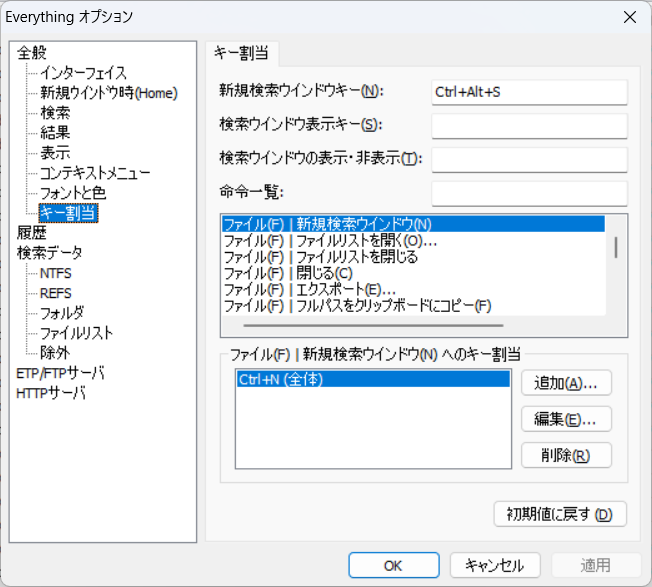This screenshot has width=652, height=587.
Task: Focus the 検索ウインドウ表示キー field
Action: [529, 126]
